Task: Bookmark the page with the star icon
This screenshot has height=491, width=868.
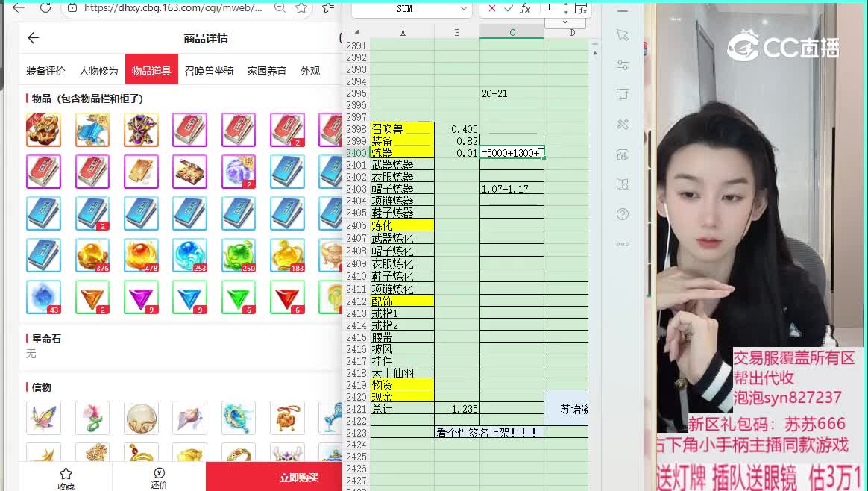Action: (301, 7)
